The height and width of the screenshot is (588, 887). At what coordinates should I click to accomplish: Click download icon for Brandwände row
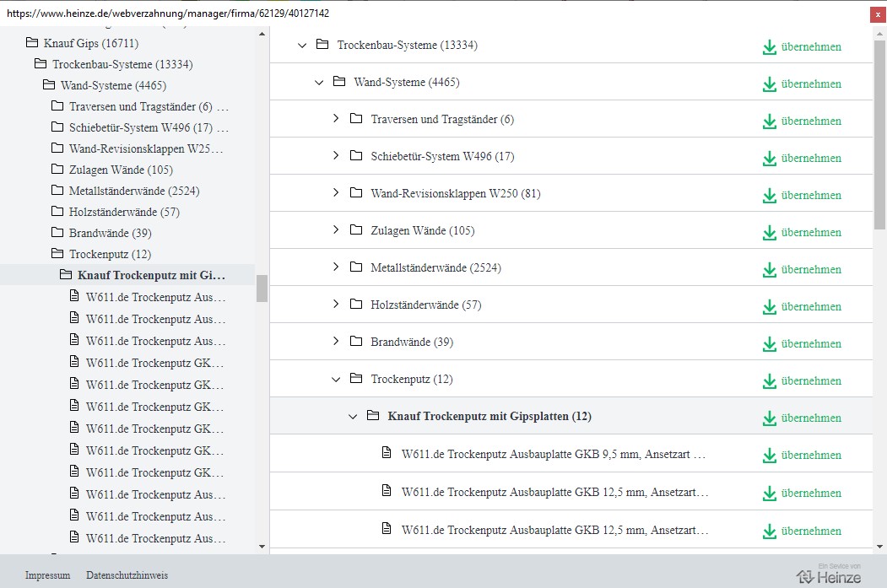(770, 344)
